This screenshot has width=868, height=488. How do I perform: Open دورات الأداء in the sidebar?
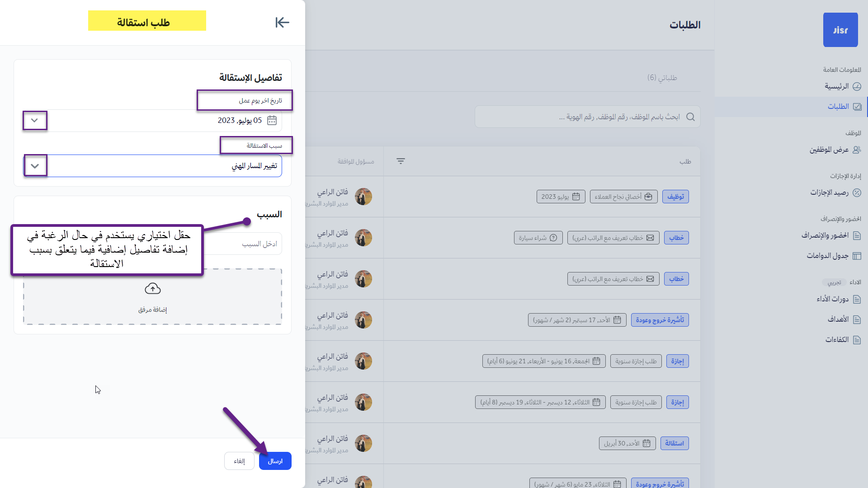coord(832,299)
